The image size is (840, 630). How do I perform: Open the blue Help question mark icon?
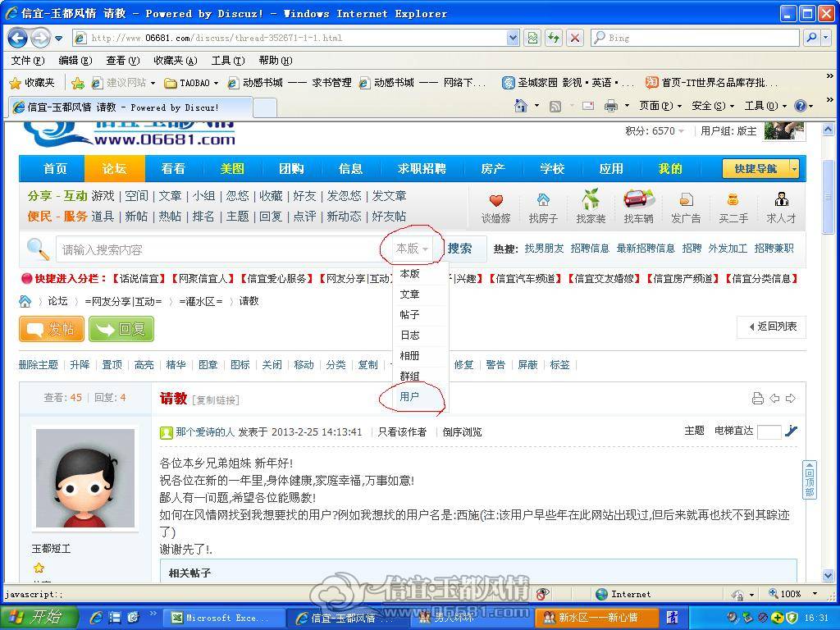[x=801, y=106]
